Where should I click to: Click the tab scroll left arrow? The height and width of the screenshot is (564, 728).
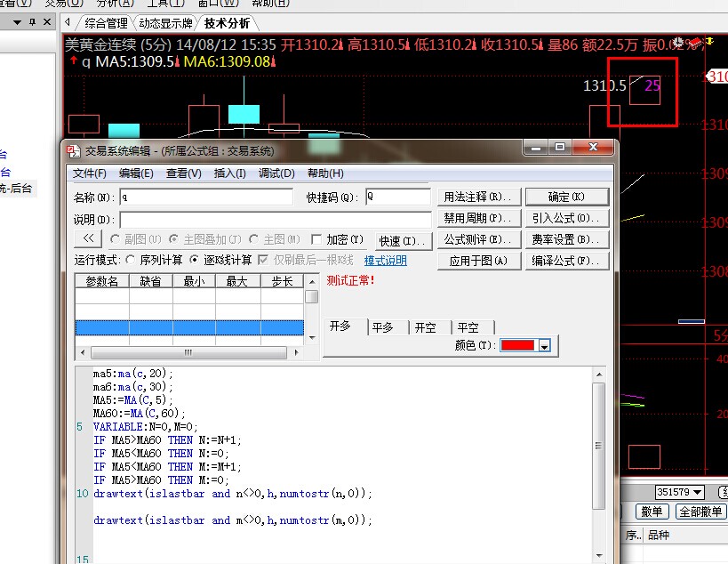click(68, 22)
